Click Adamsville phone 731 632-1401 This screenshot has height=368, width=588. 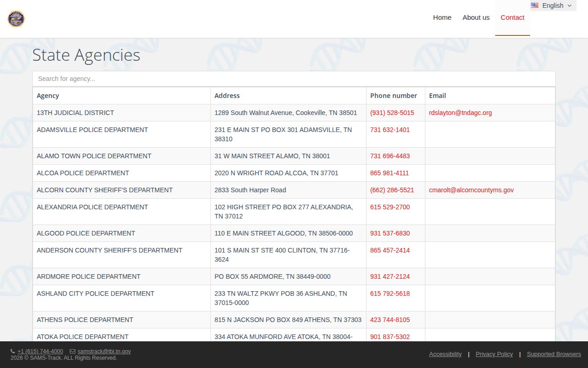click(x=390, y=130)
